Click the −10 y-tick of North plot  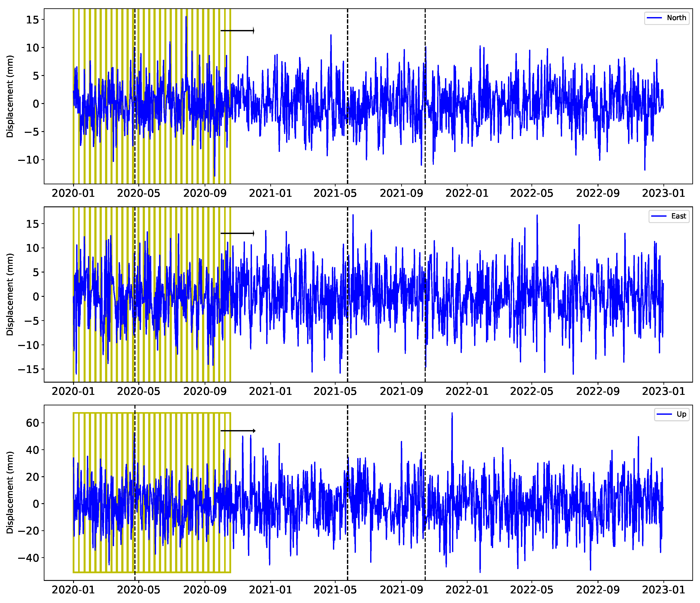[29, 160]
